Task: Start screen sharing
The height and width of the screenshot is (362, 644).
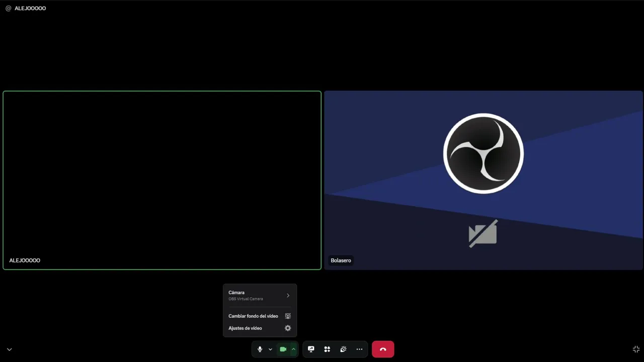Action: [x=311, y=349]
